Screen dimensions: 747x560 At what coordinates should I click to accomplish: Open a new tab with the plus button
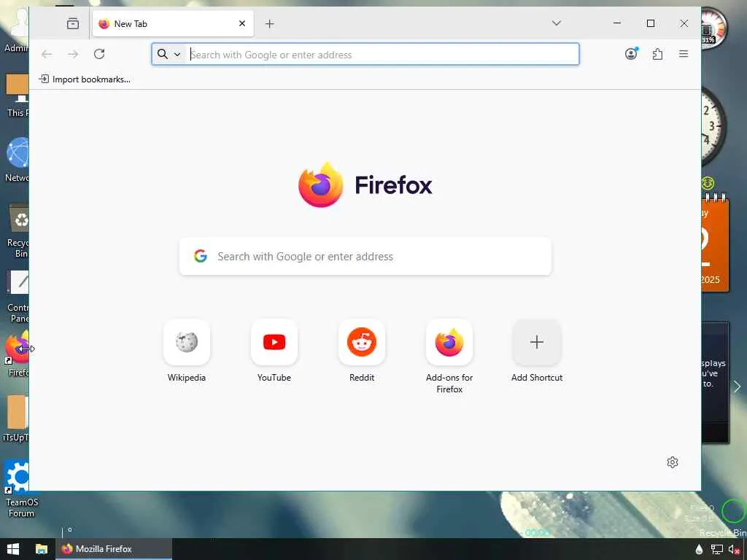[270, 24]
